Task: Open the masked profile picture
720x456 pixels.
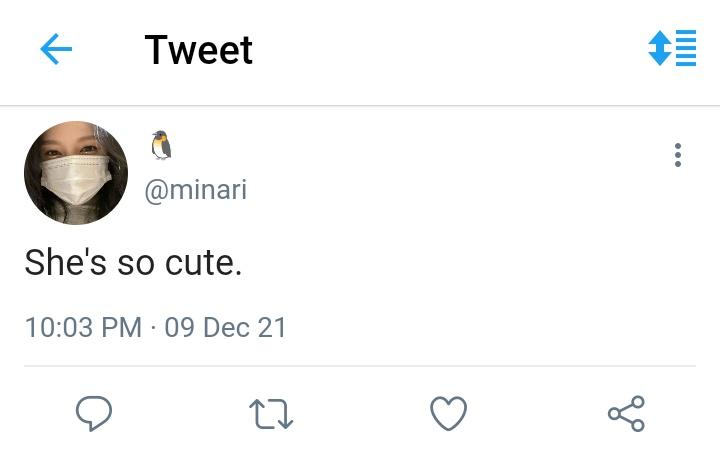Action: (x=76, y=173)
